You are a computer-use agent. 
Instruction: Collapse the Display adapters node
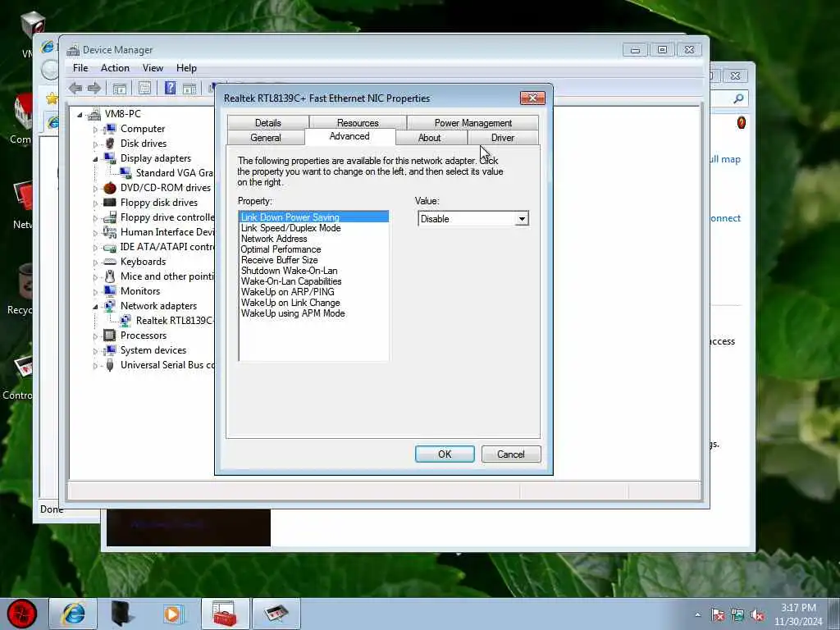click(95, 158)
